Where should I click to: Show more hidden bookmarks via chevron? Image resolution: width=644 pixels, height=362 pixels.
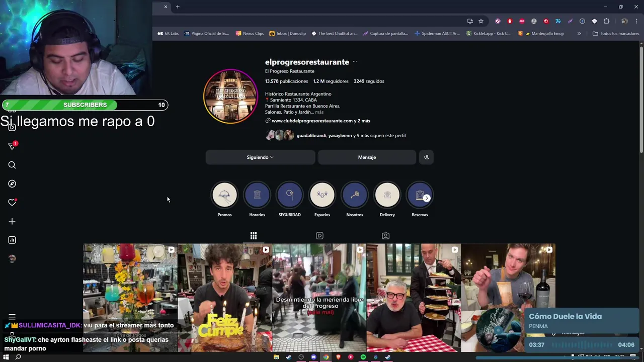tap(579, 34)
